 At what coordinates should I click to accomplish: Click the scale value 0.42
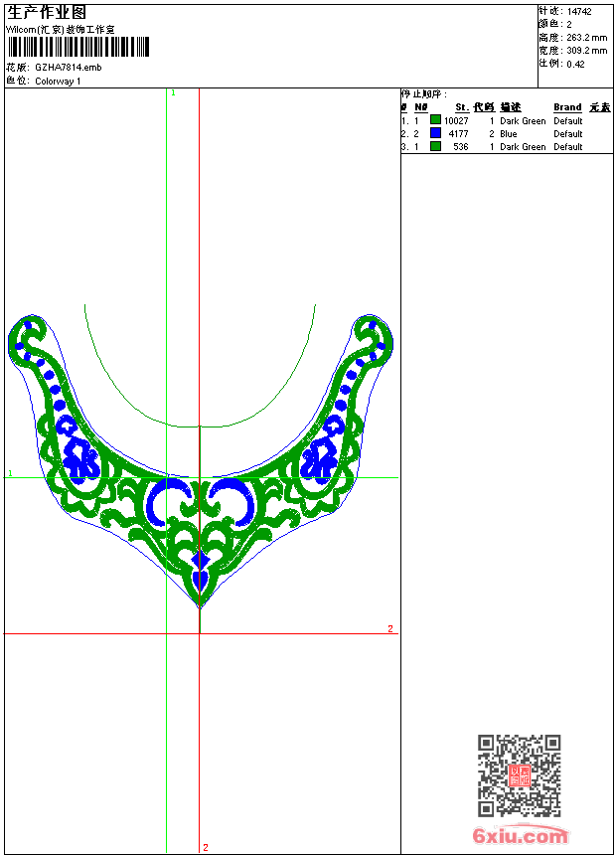click(x=575, y=64)
